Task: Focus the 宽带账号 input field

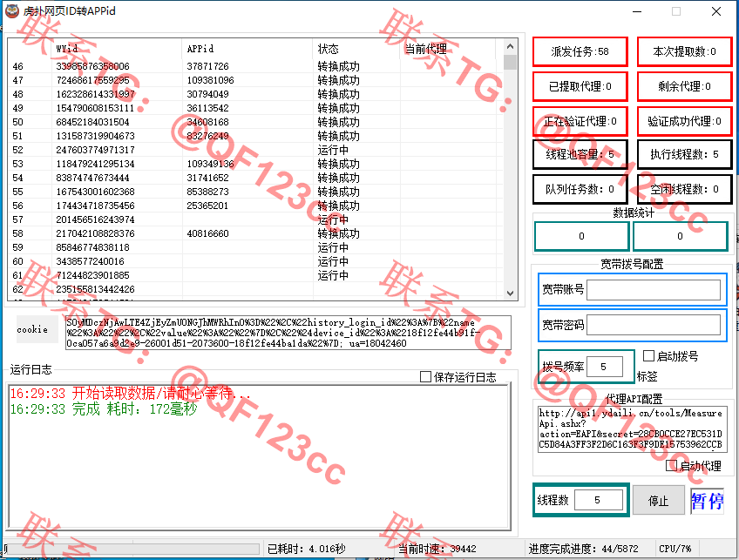Action: tap(654, 290)
